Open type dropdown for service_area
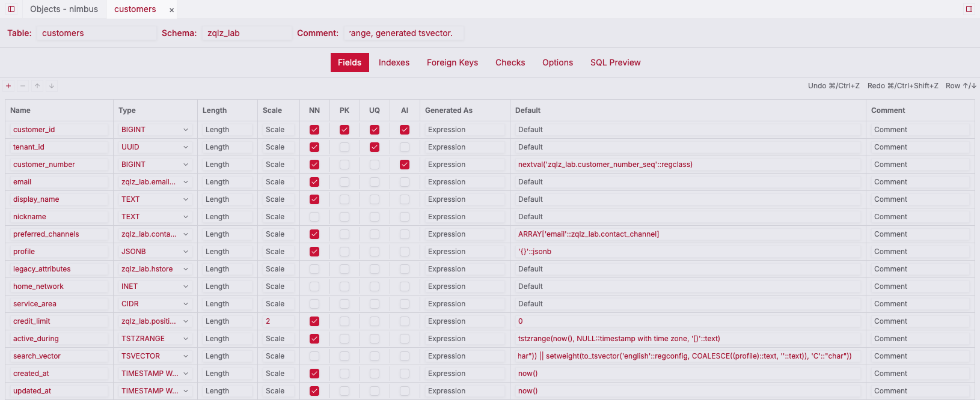 [x=155, y=304]
